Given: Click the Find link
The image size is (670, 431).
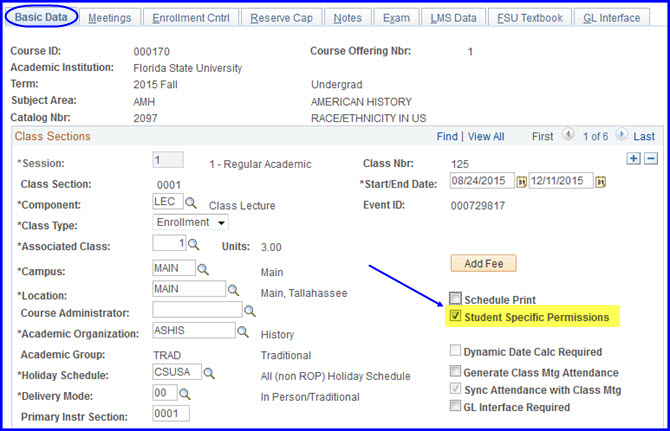Looking at the screenshot, I should click(x=447, y=136).
